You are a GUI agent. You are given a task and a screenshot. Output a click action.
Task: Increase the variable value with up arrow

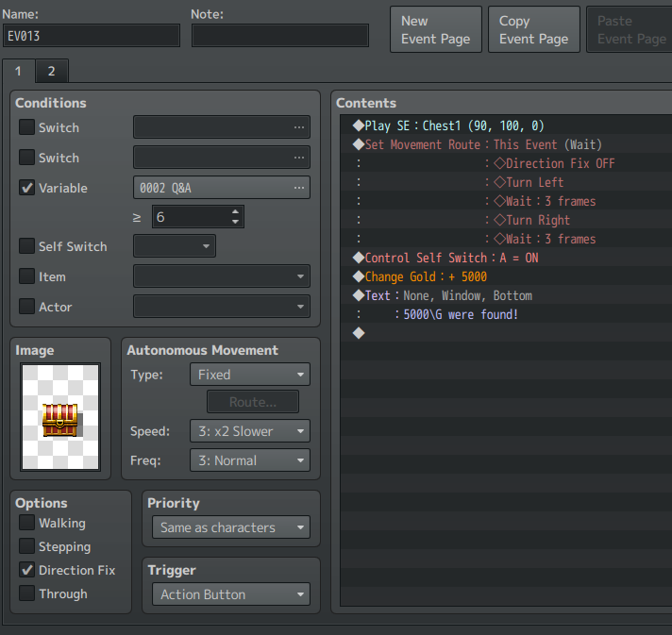point(235,211)
